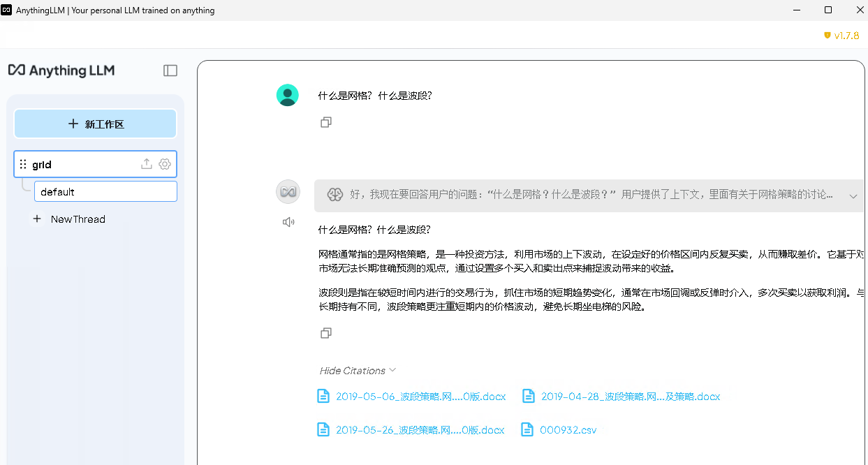Collapse citations with Hide Citations
This screenshot has width=868, height=465.
(358, 371)
